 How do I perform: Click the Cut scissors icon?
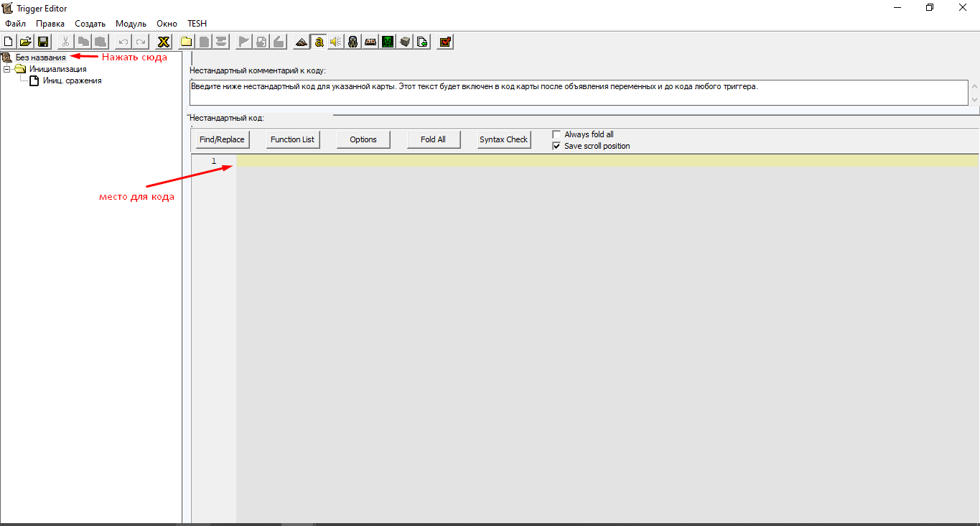tap(65, 42)
